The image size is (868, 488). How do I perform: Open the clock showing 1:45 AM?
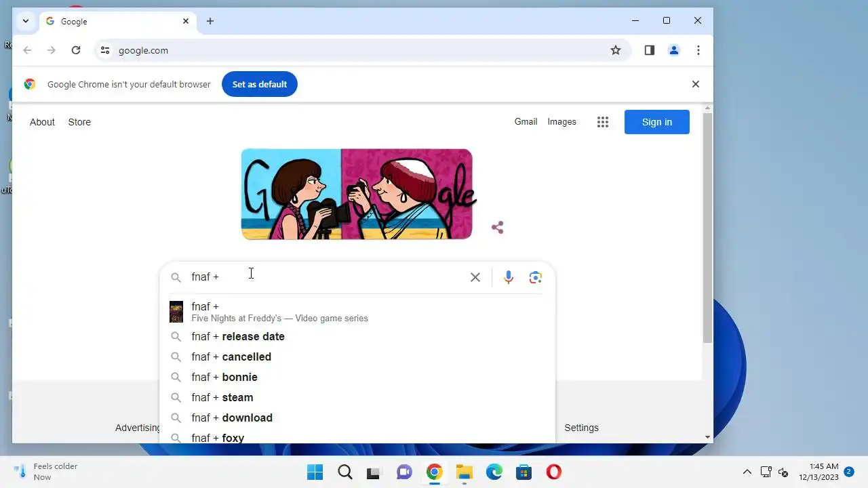818,472
